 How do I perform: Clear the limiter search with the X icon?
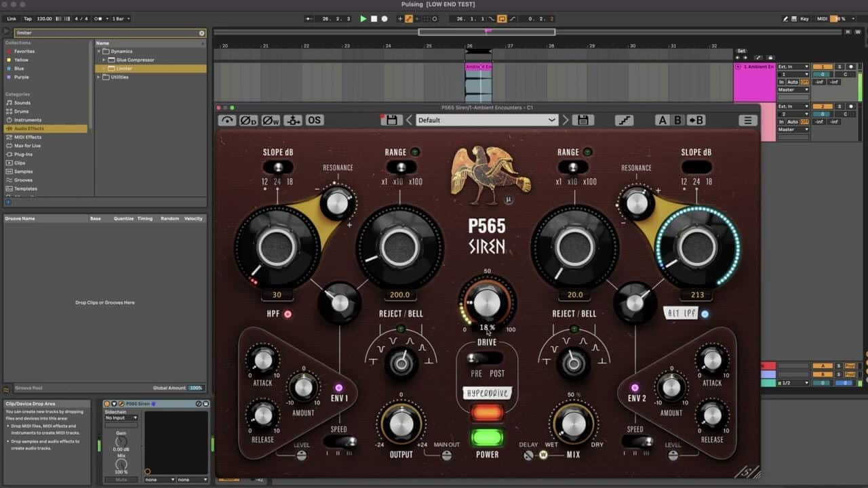[x=201, y=33]
